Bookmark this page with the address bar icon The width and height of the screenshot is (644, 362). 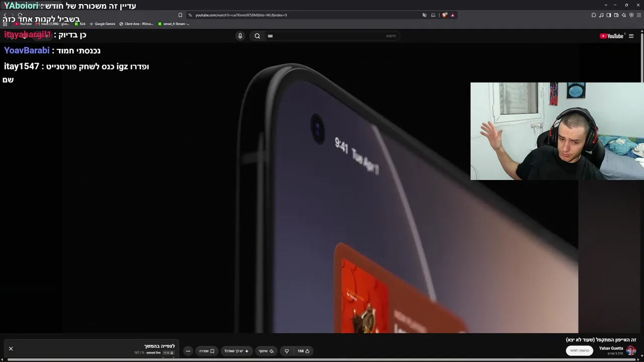(x=180, y=15)
